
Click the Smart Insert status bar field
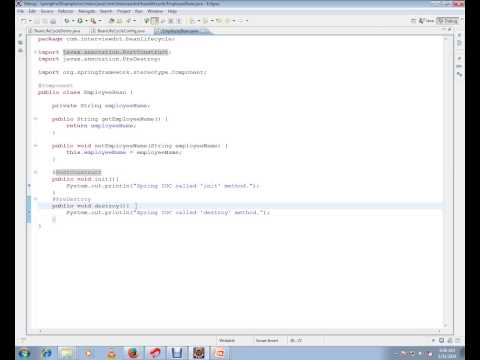pyautogui.click(x=267, y=340)
